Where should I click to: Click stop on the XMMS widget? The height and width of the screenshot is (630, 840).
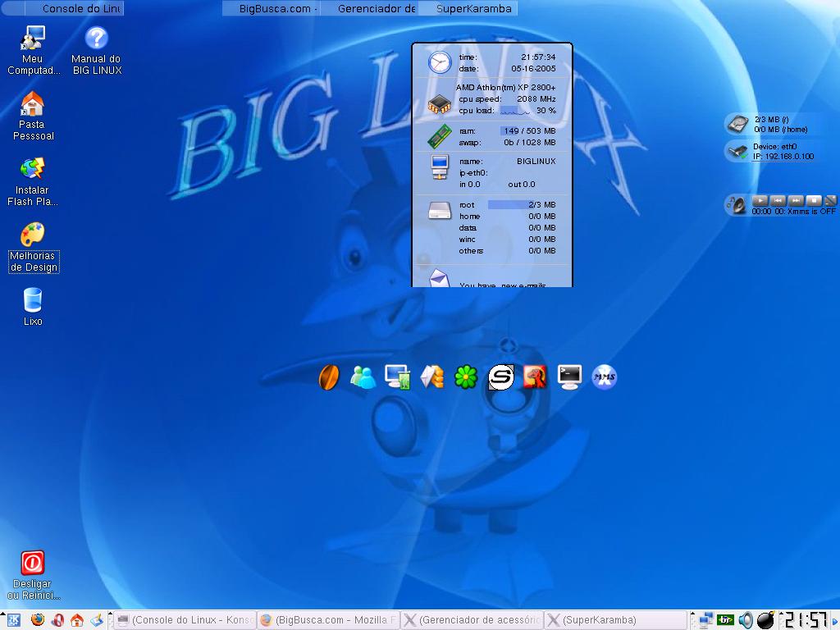813,200
